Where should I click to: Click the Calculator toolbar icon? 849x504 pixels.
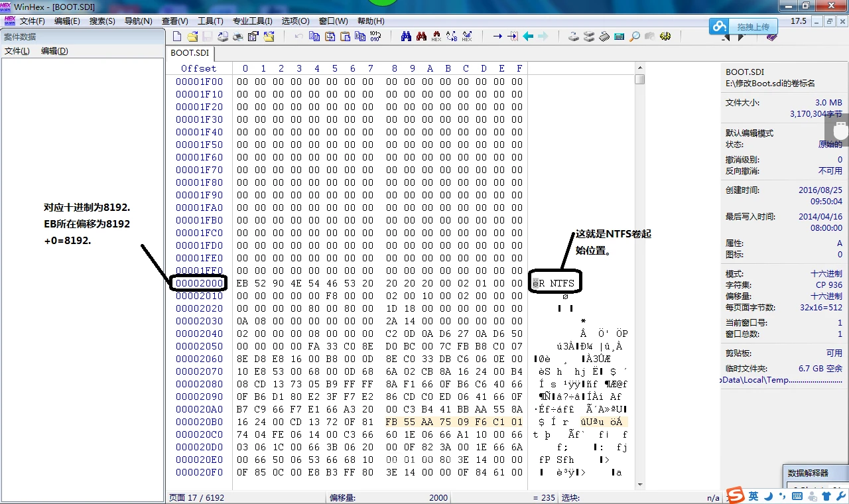620,36
